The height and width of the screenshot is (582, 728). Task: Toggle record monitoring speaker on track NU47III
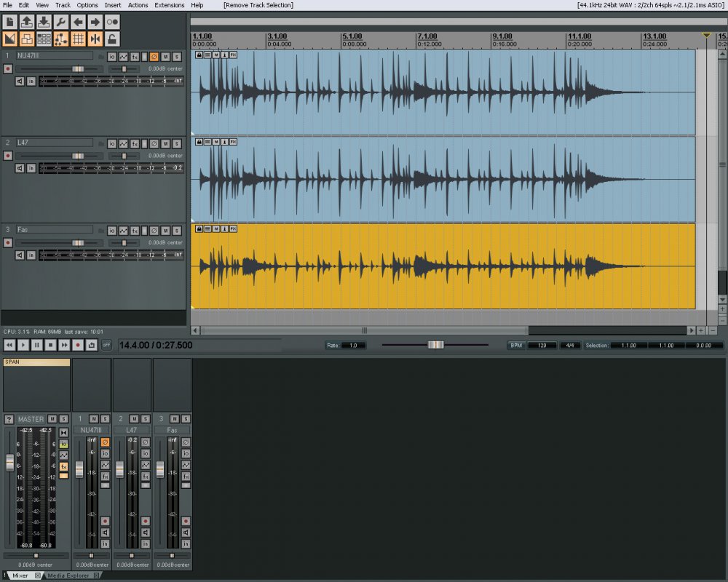click(20, 81)
